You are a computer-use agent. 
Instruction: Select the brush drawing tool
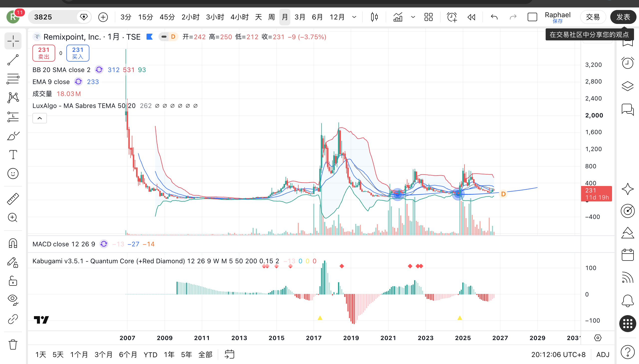(x=13, y=136)
